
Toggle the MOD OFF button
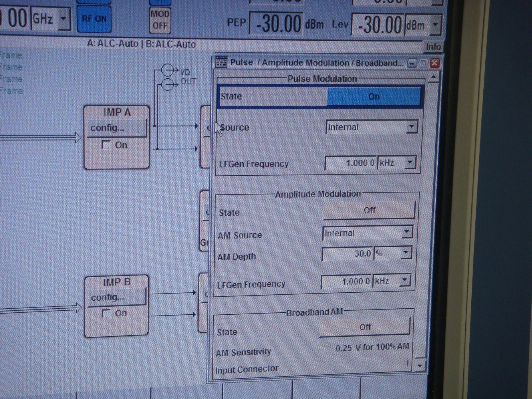(x=160, y=20)
